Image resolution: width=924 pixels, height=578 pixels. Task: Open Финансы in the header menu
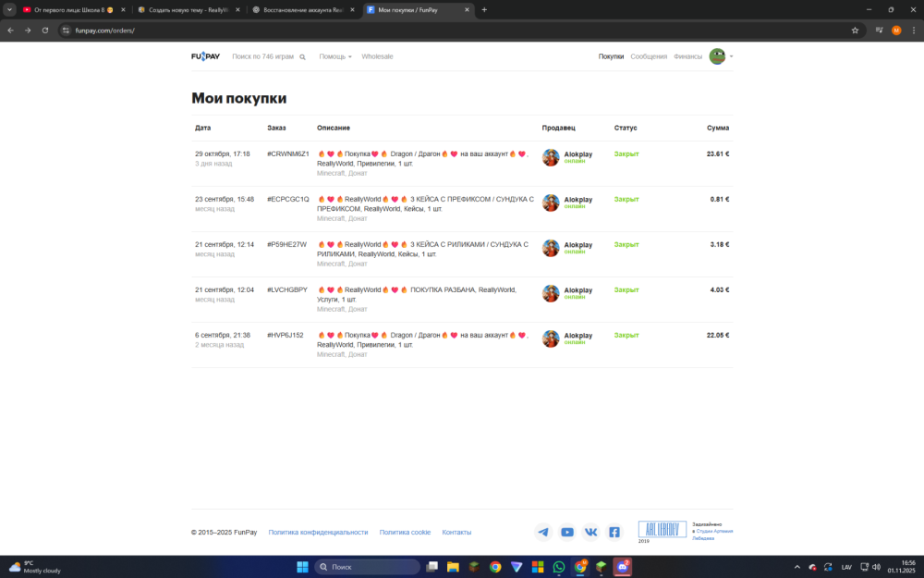[x=687, y=56]
